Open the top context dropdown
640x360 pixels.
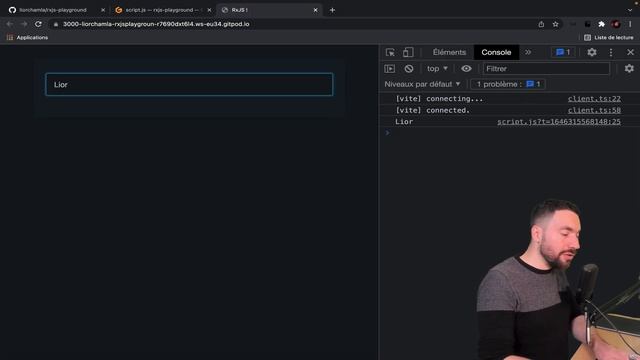[x=437, y=69]
